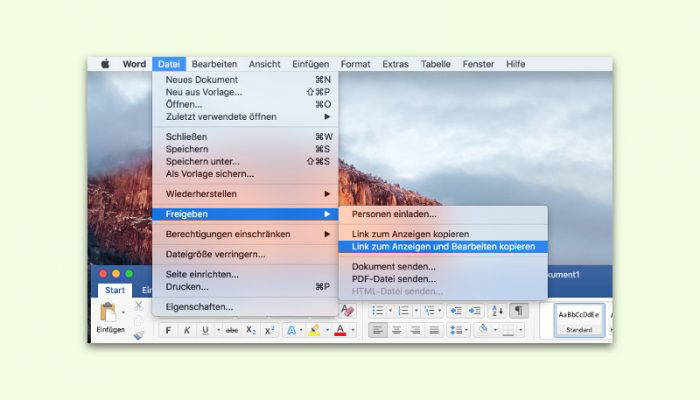Toggle underline with the U button

(x=205, y=330)
